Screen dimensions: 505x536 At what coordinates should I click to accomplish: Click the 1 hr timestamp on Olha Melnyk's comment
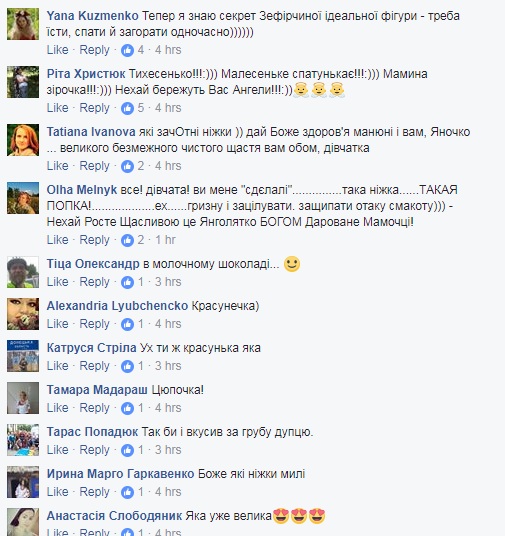coord(165,240)
